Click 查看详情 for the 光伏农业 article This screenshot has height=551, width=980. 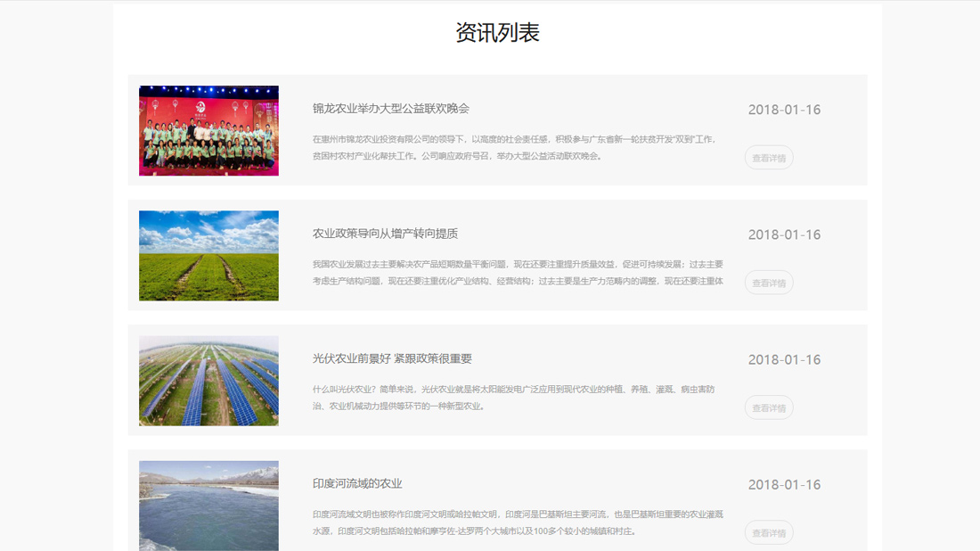coord(769,407)
